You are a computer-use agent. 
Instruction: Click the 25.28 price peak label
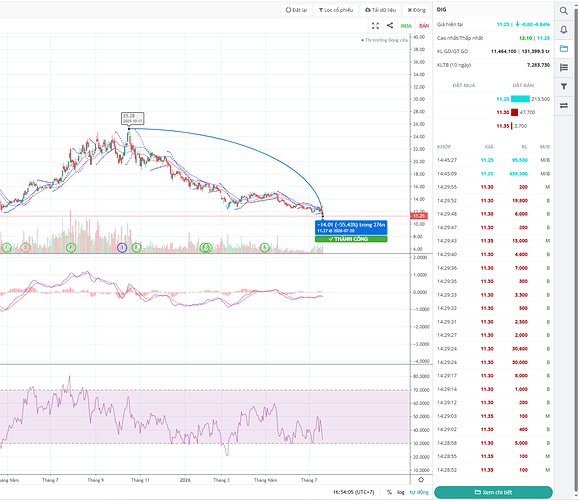[x=133, y=119]
